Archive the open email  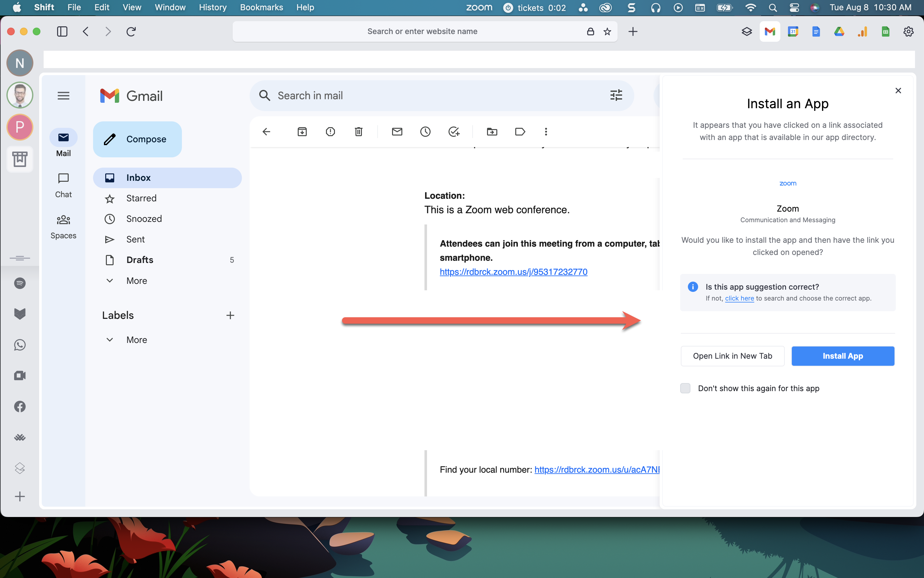coord(302,132)
